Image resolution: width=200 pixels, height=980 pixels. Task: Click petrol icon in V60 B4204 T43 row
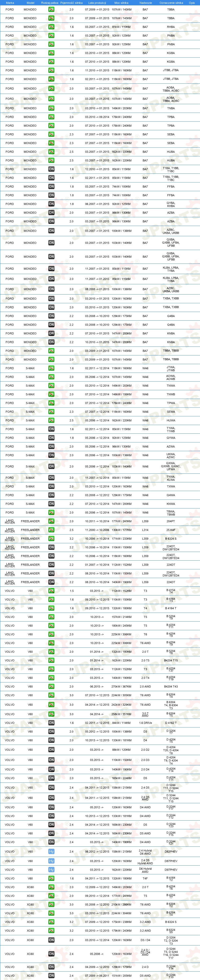[51, 687]
